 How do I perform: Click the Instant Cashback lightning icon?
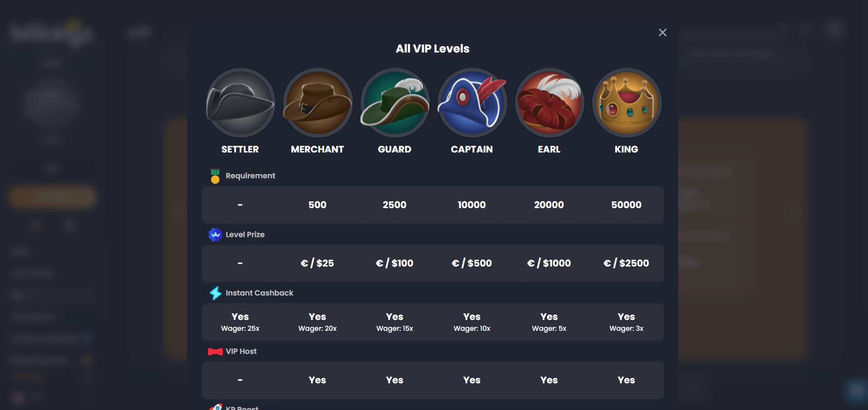click(215, 293)
